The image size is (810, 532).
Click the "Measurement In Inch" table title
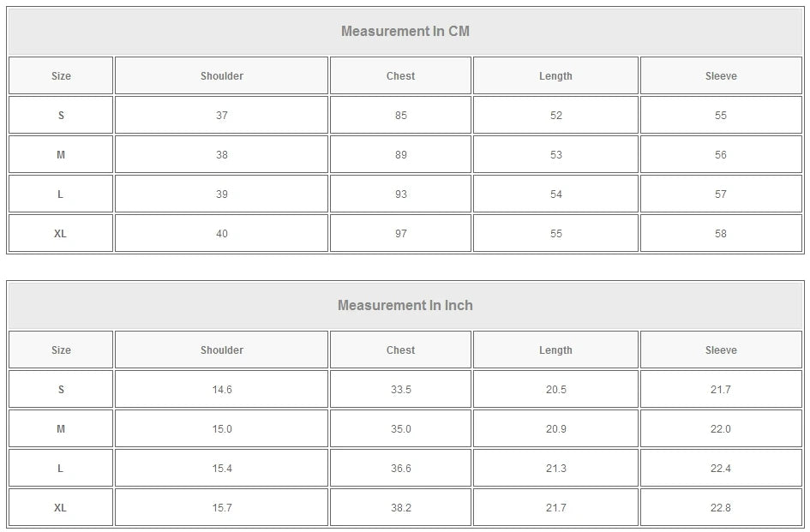405,306
